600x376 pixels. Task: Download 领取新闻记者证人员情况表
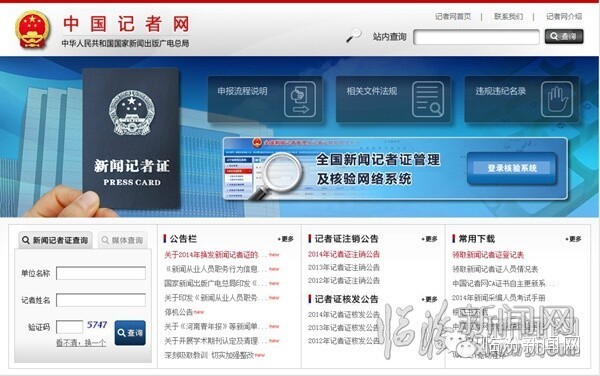(495, 269)
